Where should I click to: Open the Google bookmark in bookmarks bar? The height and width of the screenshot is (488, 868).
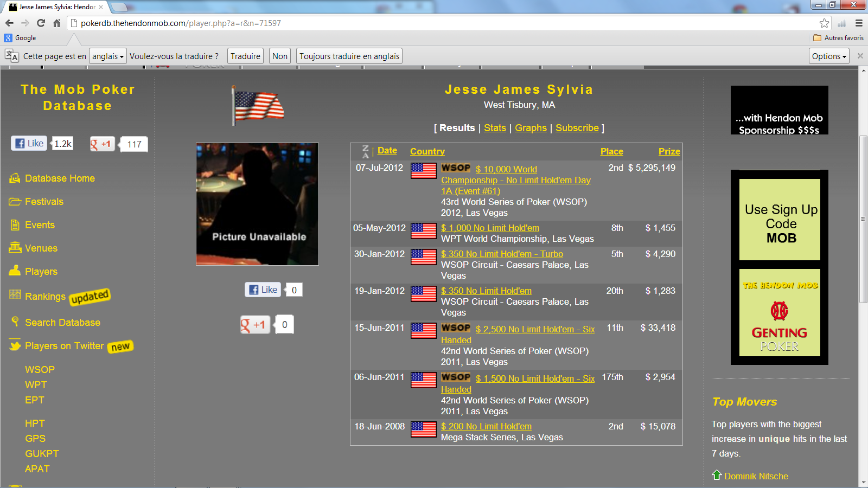click(x=20, y=38)
